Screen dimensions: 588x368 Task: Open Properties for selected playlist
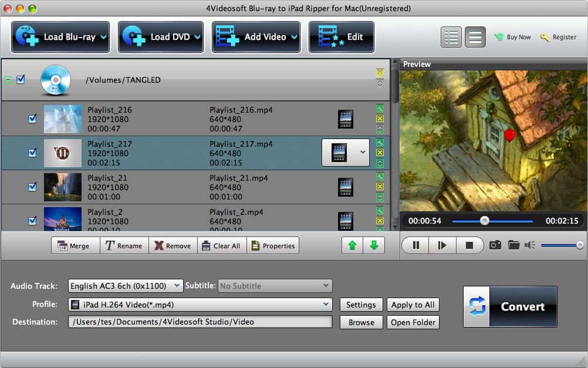click(x=273, y=245)
